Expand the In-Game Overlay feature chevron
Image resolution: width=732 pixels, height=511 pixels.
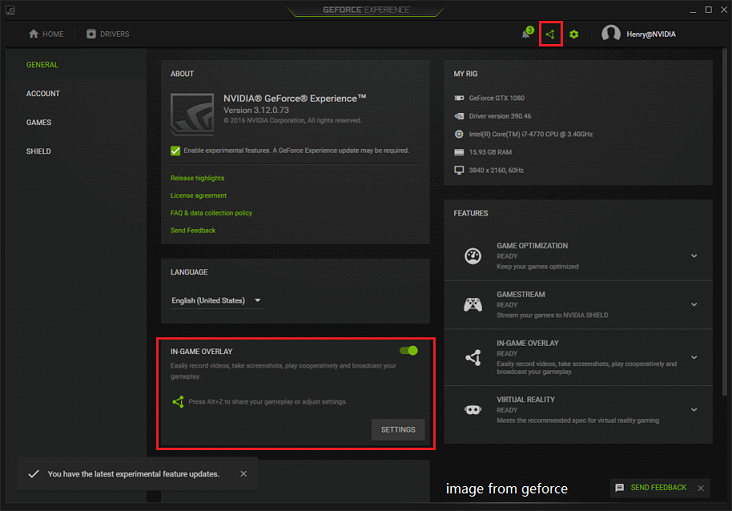pos(694,357)
